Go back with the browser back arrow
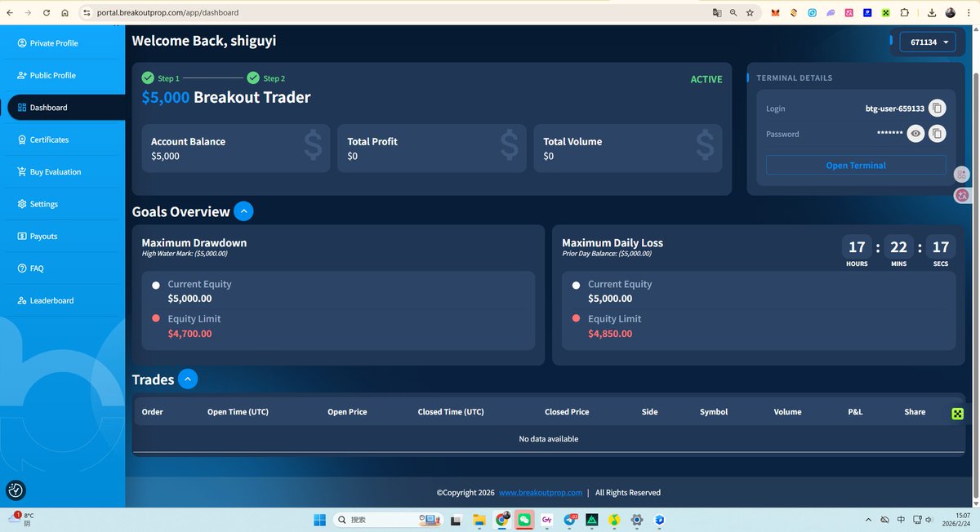Image resolution: width=980 pixels, height=532 pixels. pos(10,13)
